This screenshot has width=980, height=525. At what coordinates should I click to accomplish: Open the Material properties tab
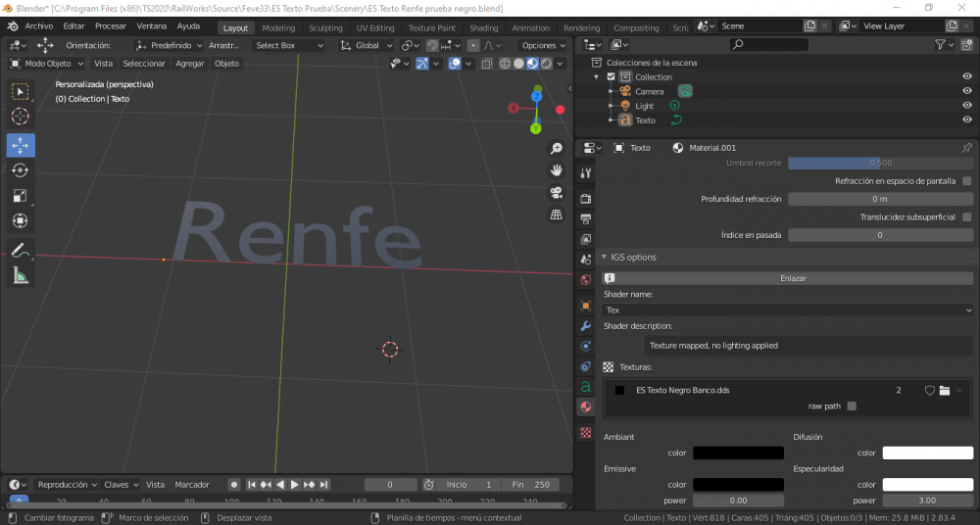[586, 406]
